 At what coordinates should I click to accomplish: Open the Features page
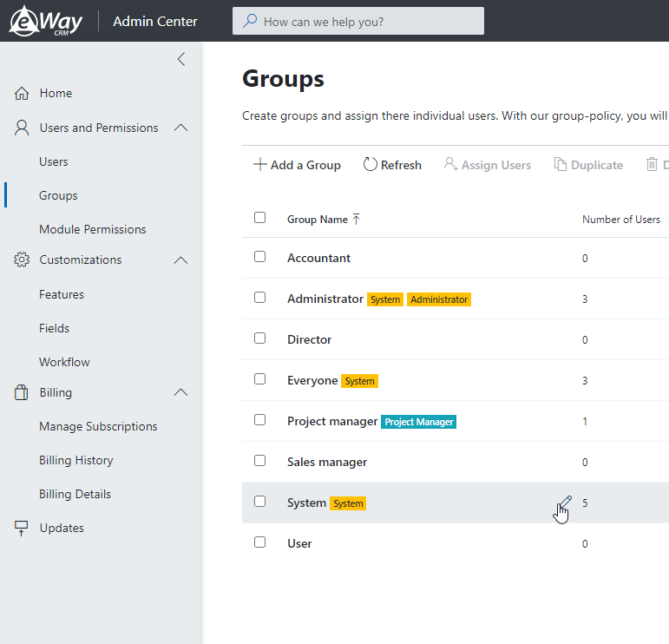(x=62, y=294)
